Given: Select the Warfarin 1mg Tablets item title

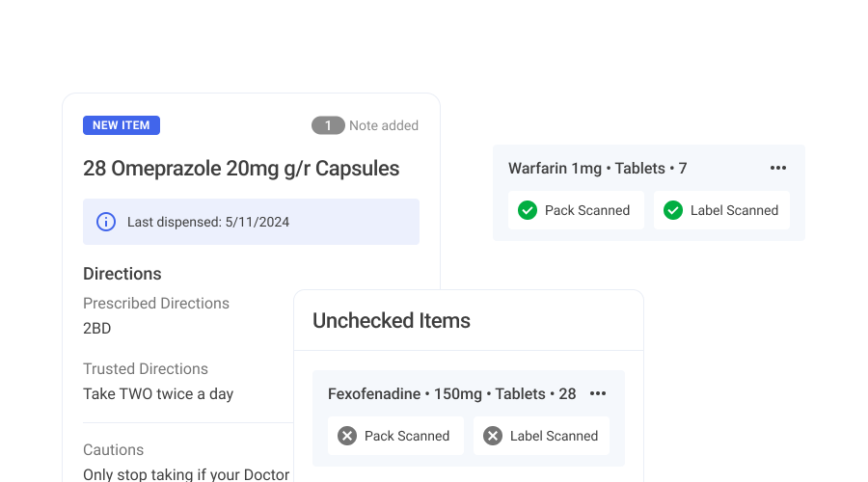Looking at the screenshot, I should pyautogui.click(x=597, y=169).
